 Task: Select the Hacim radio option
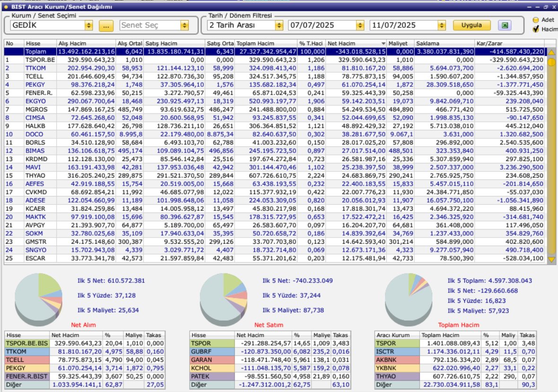point(536,29)
